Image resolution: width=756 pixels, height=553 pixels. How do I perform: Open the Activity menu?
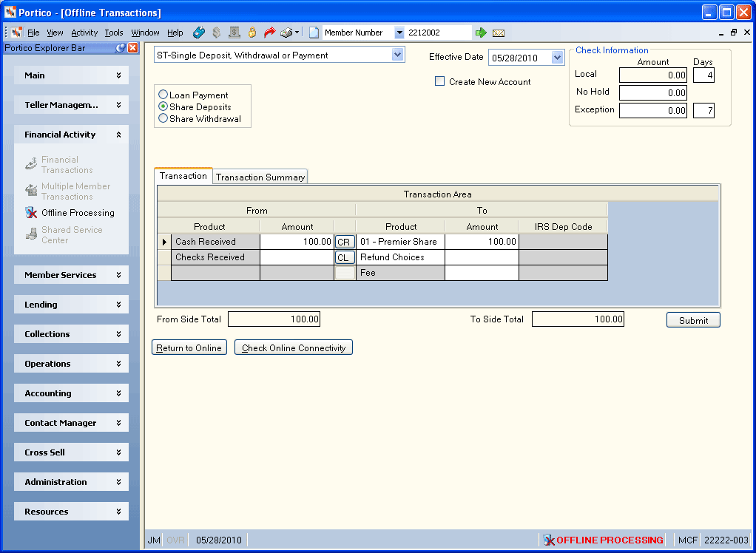(84, 33)
